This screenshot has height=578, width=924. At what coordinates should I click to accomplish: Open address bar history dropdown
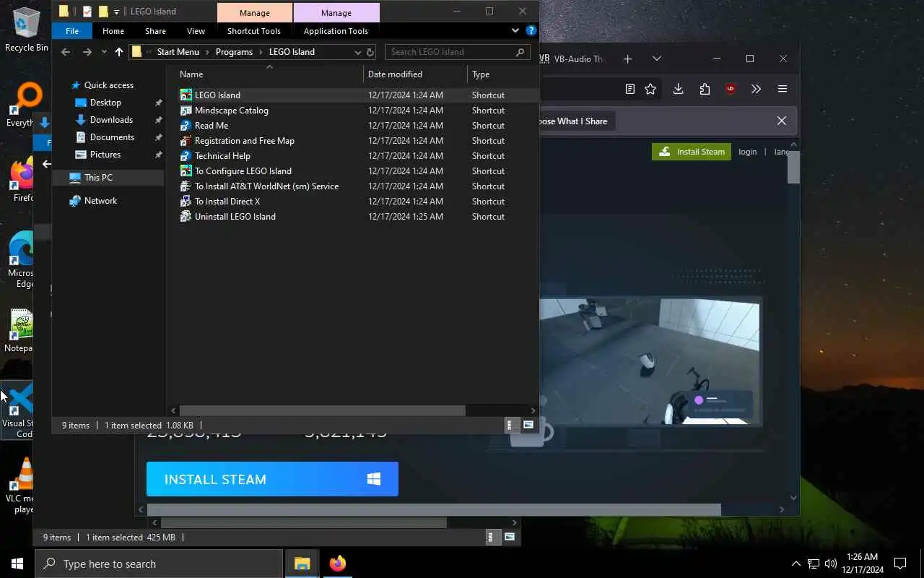(357, 52)
